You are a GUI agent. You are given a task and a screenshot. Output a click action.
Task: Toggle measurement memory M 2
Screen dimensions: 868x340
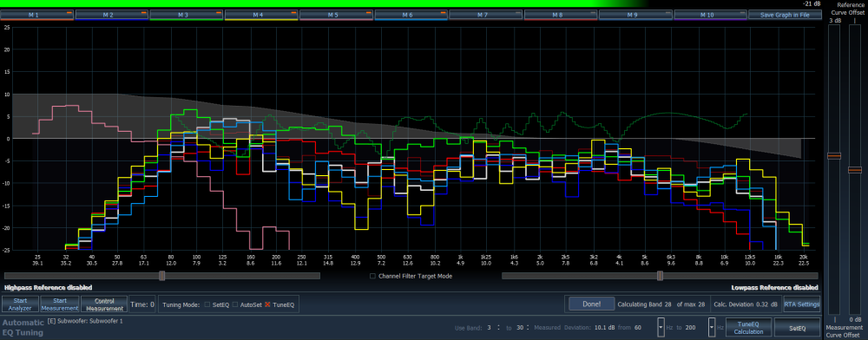coord(112,15)
